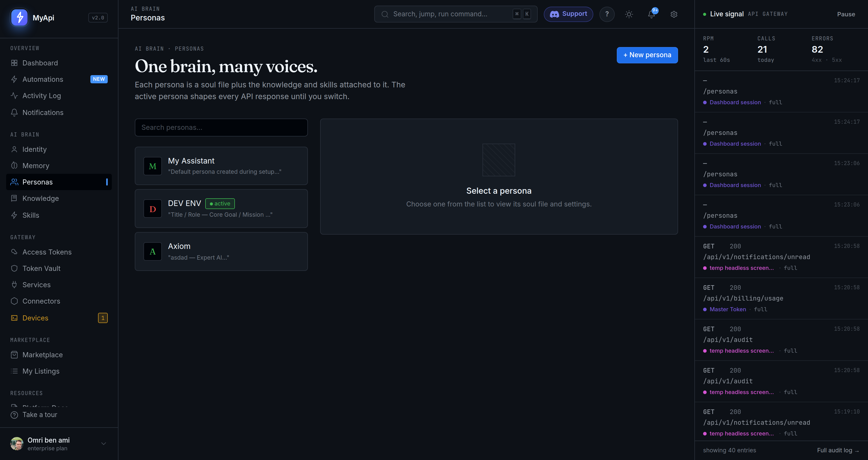Click the /api/v1/billing/usage log entry
This screenshot has height=460, width=868.
click(x=781, y=298)
